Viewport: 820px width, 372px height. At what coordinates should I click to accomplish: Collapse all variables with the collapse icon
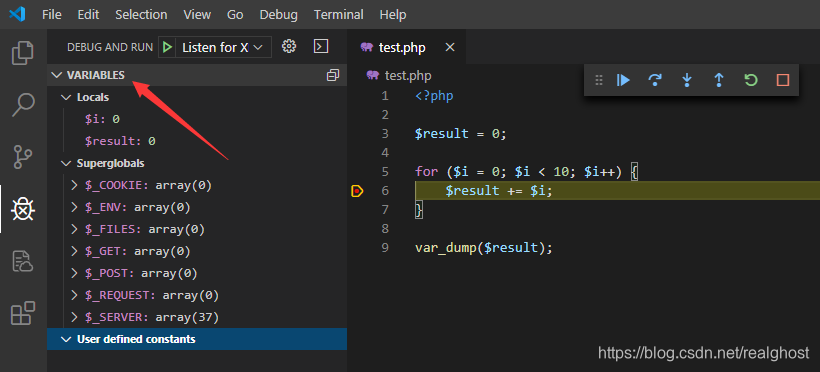coord(333,75)
